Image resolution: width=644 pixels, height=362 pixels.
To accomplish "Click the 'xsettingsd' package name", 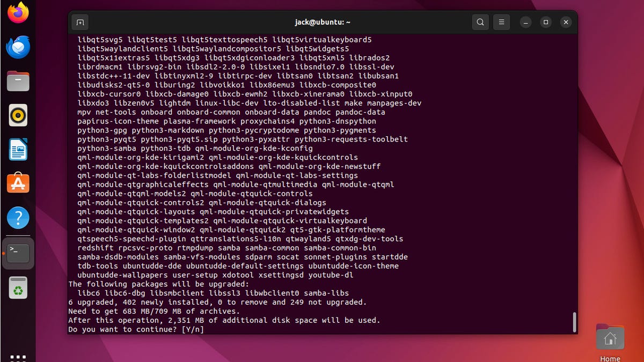I will coord(281,275).
